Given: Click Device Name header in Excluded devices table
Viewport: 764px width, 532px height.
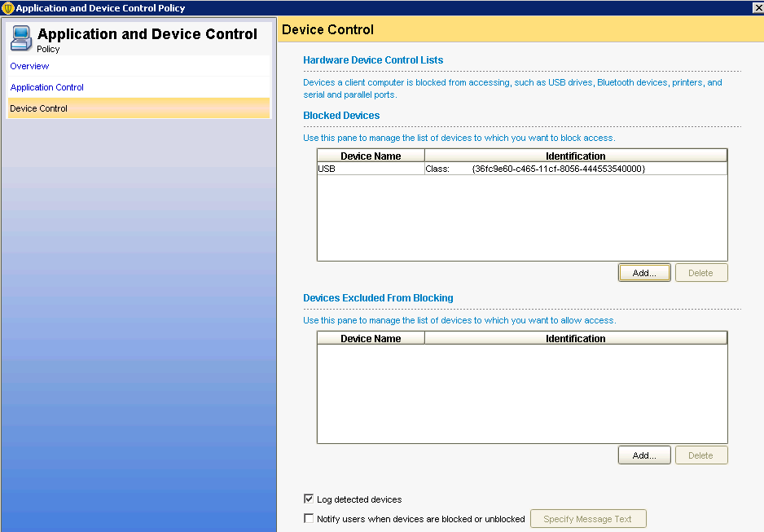Looking at the screenshot, I should coord(371,338).
